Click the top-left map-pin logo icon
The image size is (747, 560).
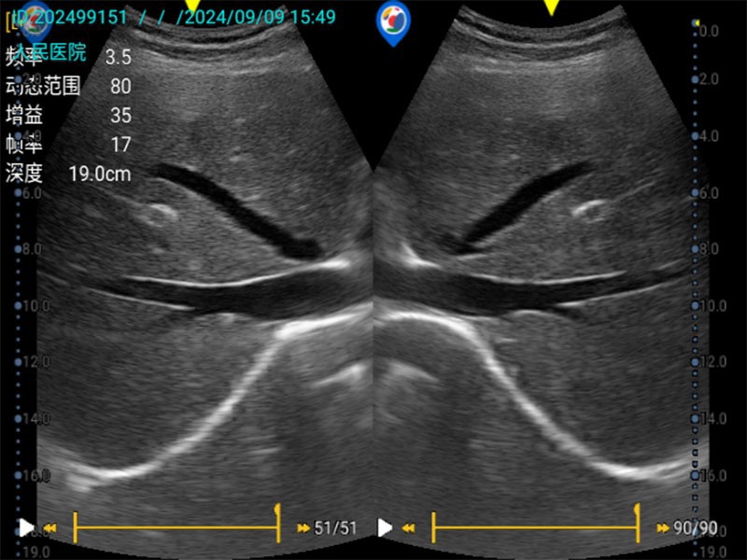coord(35,19)
